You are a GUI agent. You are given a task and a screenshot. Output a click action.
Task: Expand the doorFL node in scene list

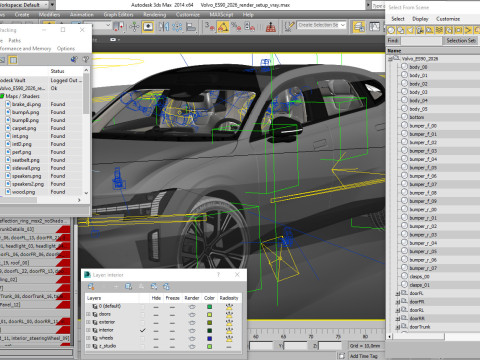pyautogui.click(x=397, y=294)
